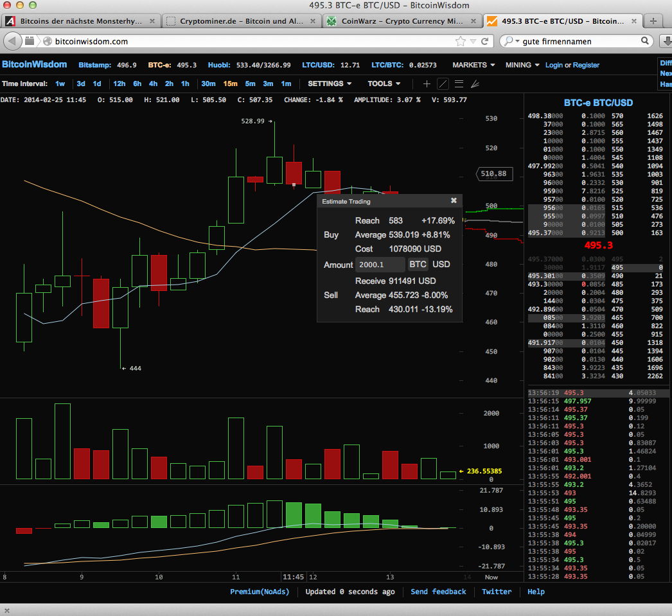Select the horizontal lines drawing tool
Viewport: 672px width, 616px height.
click(x=459, y=84)
